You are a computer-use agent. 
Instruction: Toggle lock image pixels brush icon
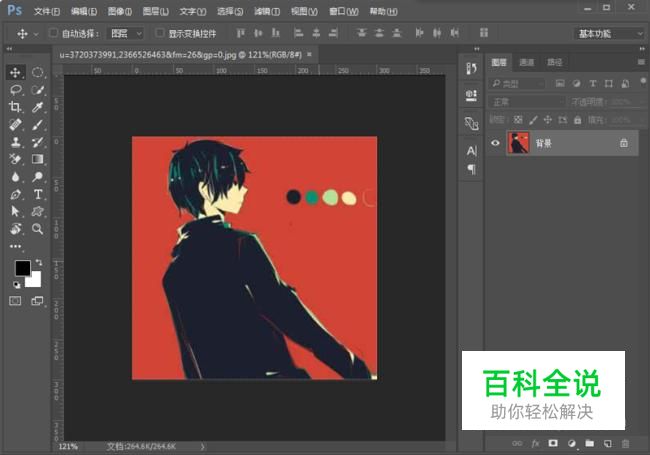[533, 120]
